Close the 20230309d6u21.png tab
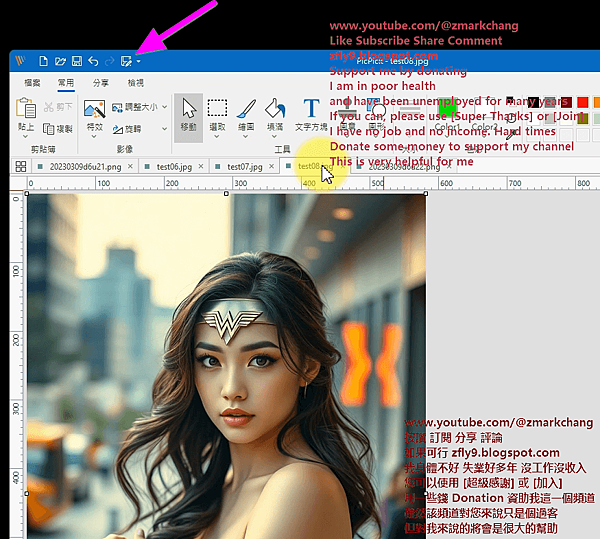The height and width of the screenshot is (539, 600). [130, 166]
